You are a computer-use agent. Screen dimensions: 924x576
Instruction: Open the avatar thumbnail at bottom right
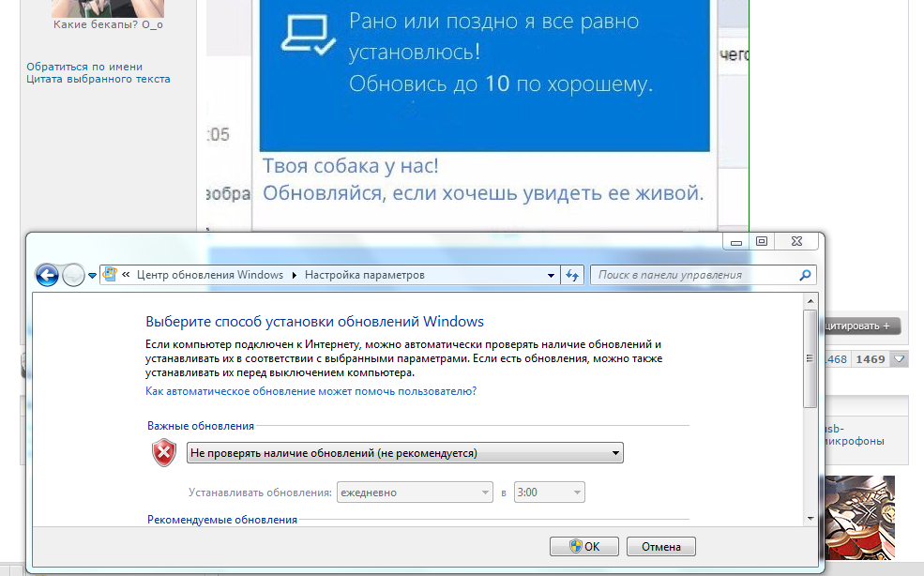[860, 518]
